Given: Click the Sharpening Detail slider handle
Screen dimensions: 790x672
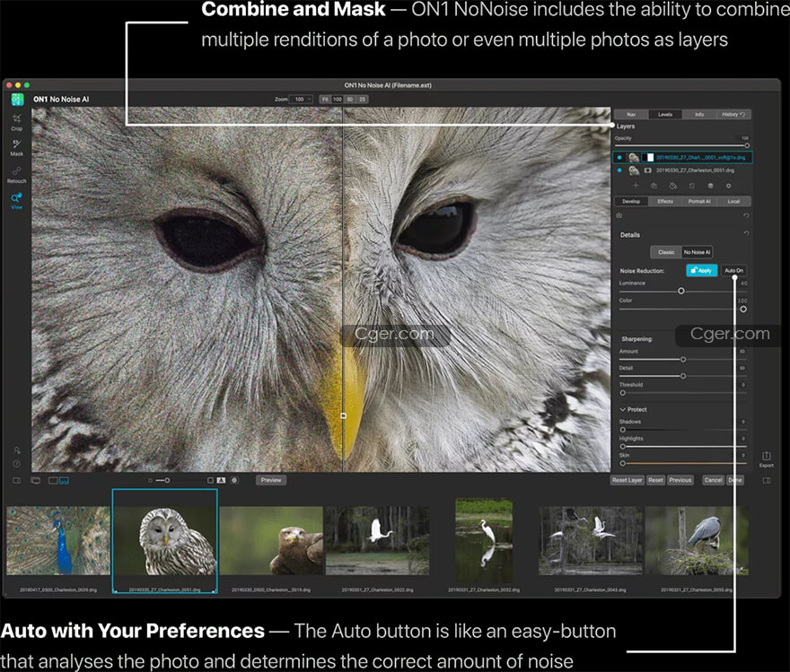Looking at the screenshot, I should point(683,376).
